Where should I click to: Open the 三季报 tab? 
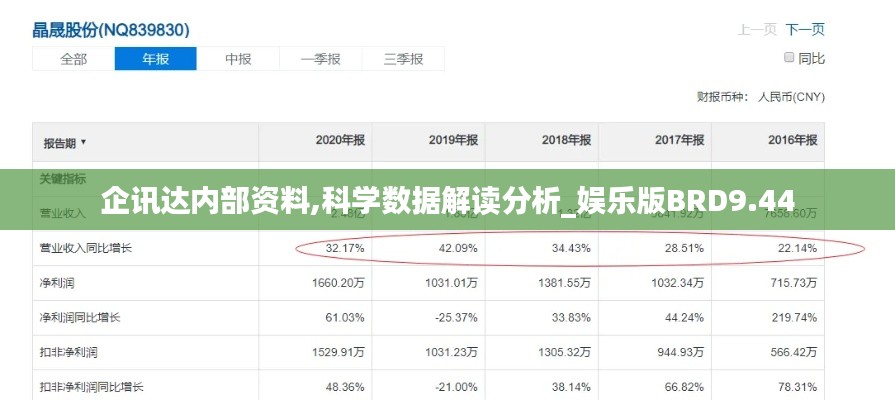coord(403,59)
